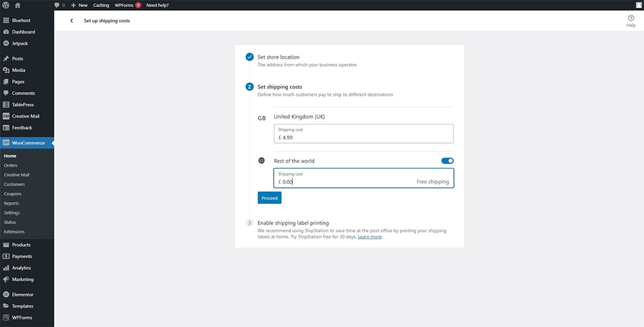644x327 pixels.
Task: Open Elementor in the sidebar
Action: tap(23, 294)
